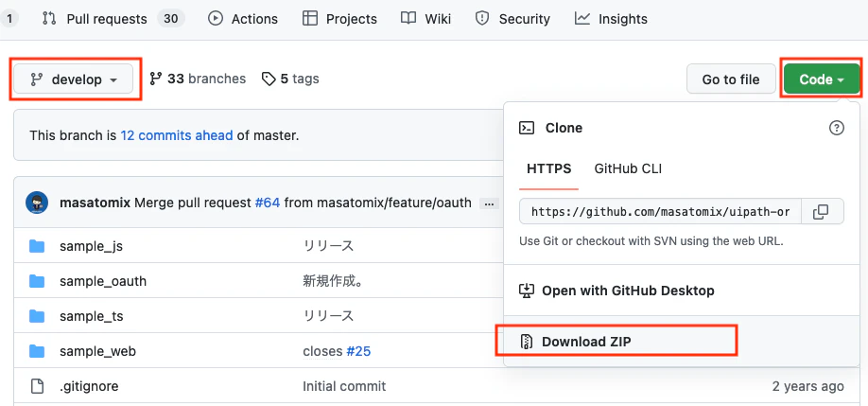View the 5 tags link

pyautogui.click(x=290, y=79)
